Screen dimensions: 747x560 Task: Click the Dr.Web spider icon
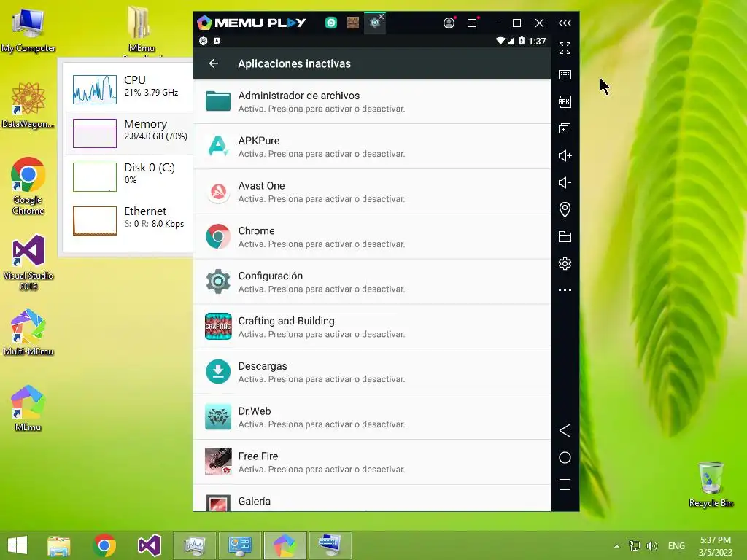[x=218, y=417]
